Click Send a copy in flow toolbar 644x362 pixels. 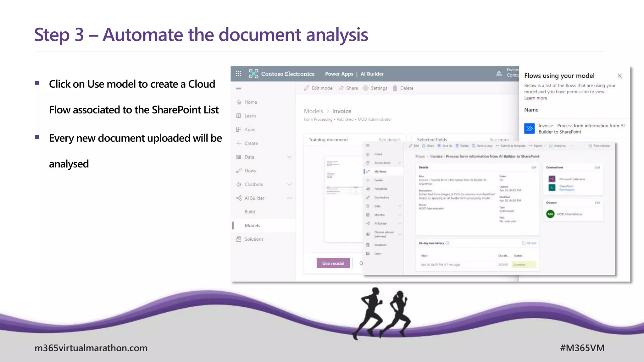482,146
